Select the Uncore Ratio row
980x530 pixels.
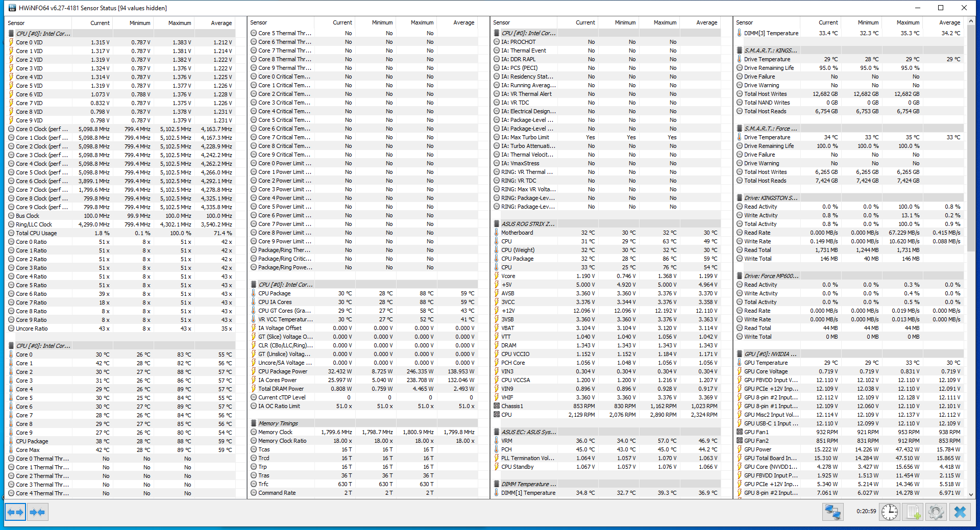point(120,329)
